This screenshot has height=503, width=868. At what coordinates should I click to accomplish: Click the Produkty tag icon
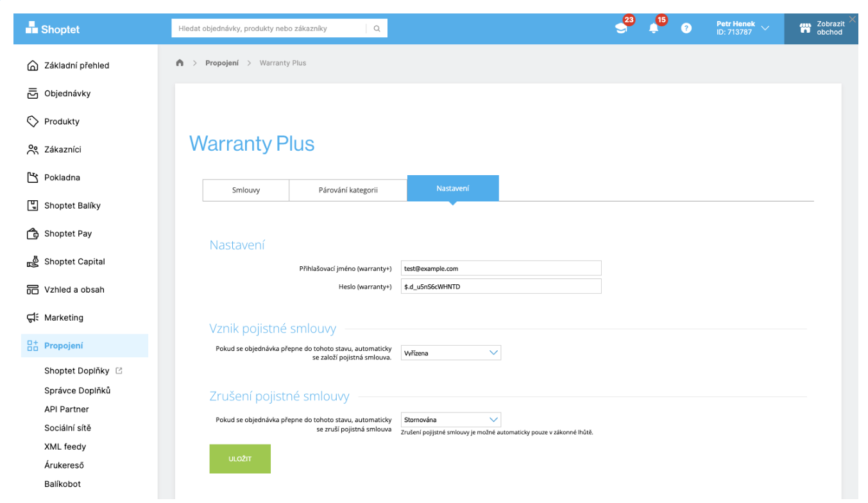[x=33, y=121]
